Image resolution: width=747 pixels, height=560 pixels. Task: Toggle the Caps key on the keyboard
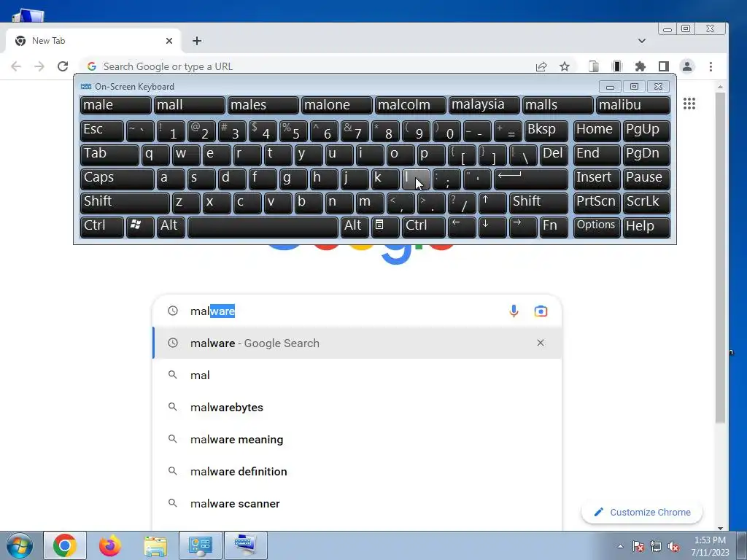pos(117,179)
